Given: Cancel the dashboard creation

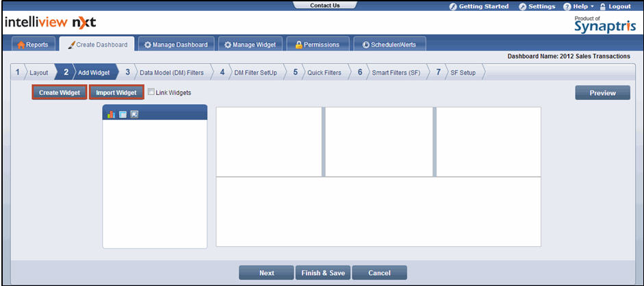Looking at the screenshot, I should pos(380,273).
